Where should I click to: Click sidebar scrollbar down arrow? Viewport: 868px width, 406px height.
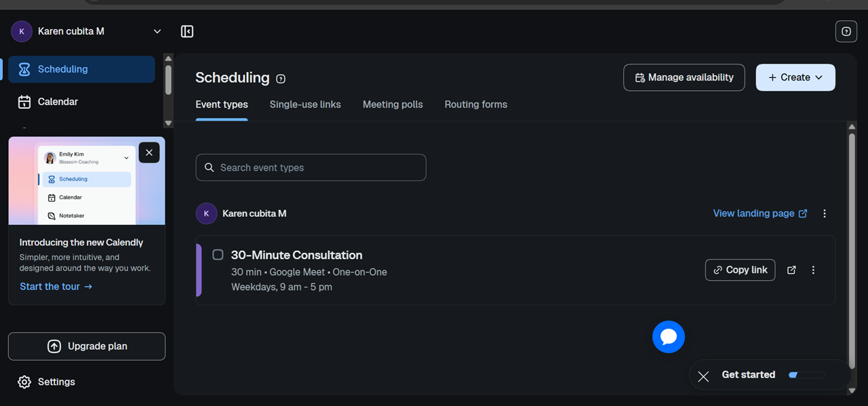tap(168, 123)
